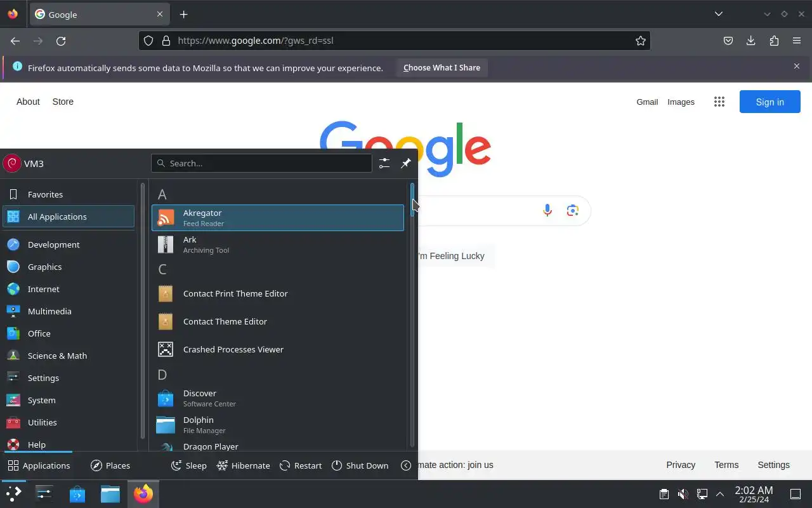This screenshot has height=508, width=812.
Task: Open Firefox extensions menu
Action: [774, 41]
